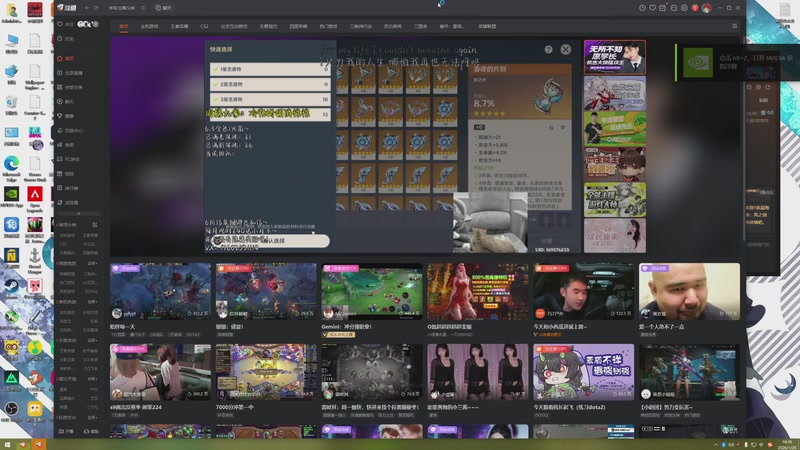This screenshot has width=800, height=450.
Task: Click the start streaming button at sidebar bottom
Action: tap(66, 432)
